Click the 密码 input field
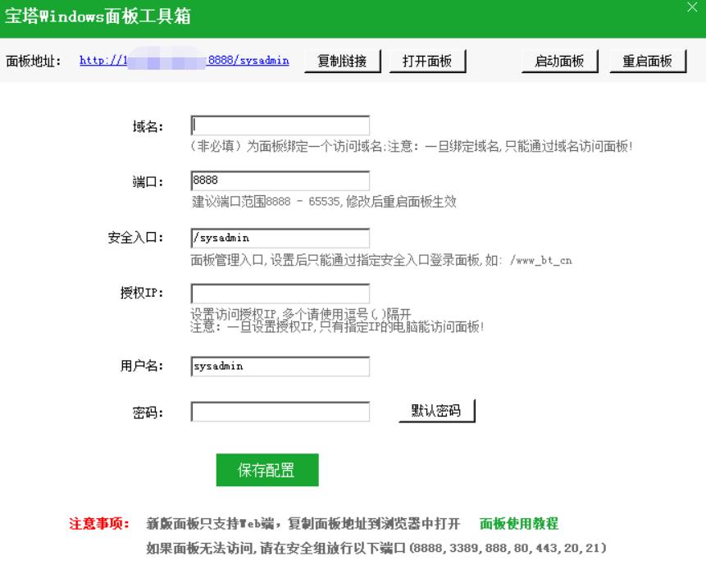The width and height of the screenshot is (706, 588). pos(280,412)
